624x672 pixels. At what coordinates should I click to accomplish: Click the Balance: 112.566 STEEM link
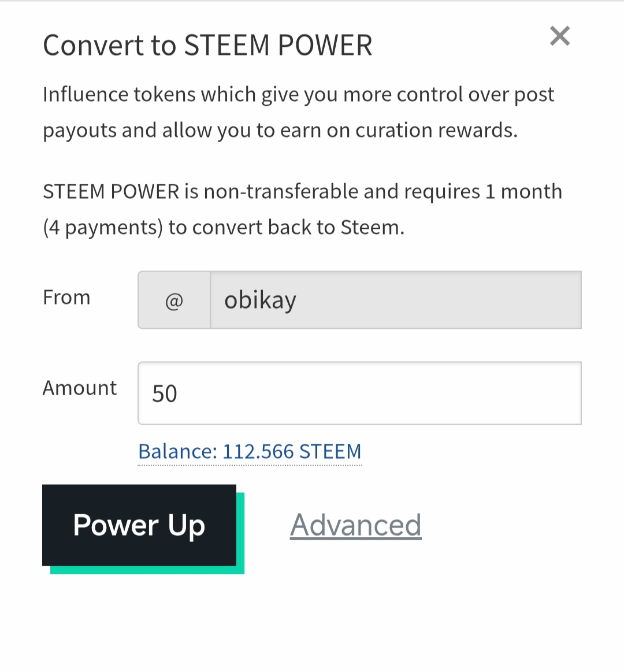(250, 451)
